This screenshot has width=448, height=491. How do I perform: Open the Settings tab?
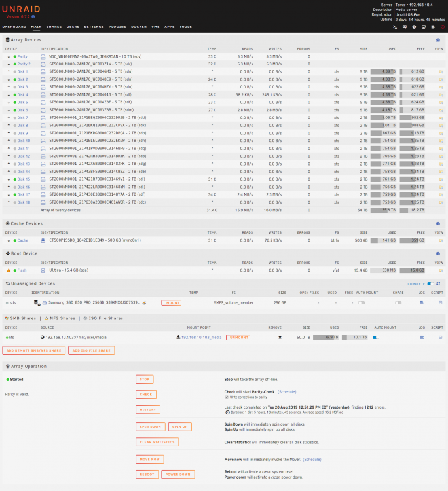[x=94, y=27]
